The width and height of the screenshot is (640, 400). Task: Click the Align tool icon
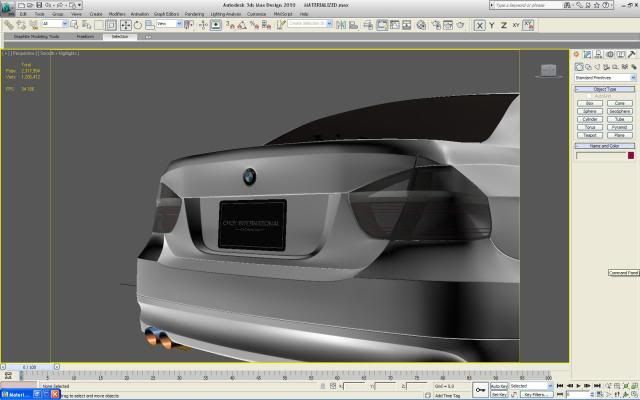click(x=353, y=25)
